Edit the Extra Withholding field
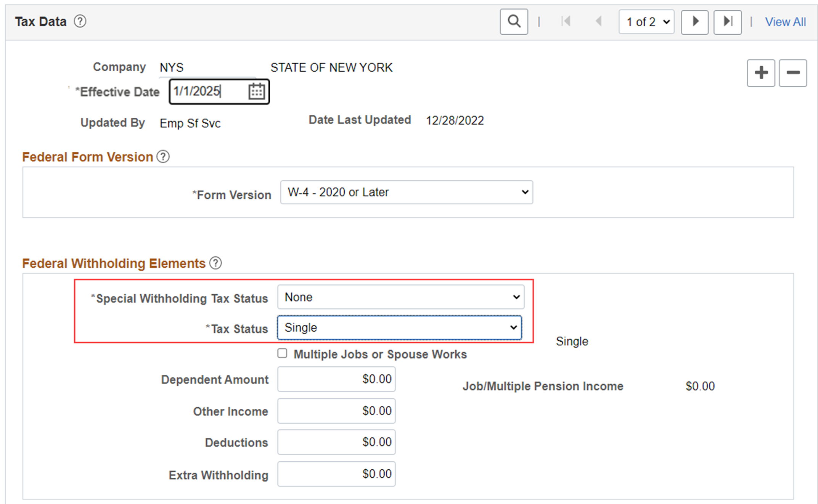 click(x=336, y=474)
